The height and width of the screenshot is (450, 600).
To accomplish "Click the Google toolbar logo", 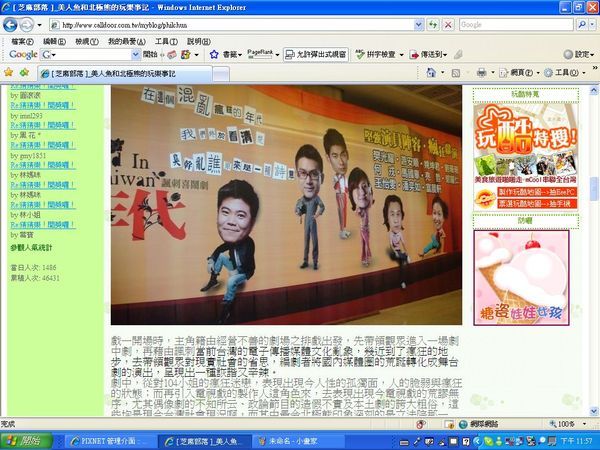I will [23, 54].
